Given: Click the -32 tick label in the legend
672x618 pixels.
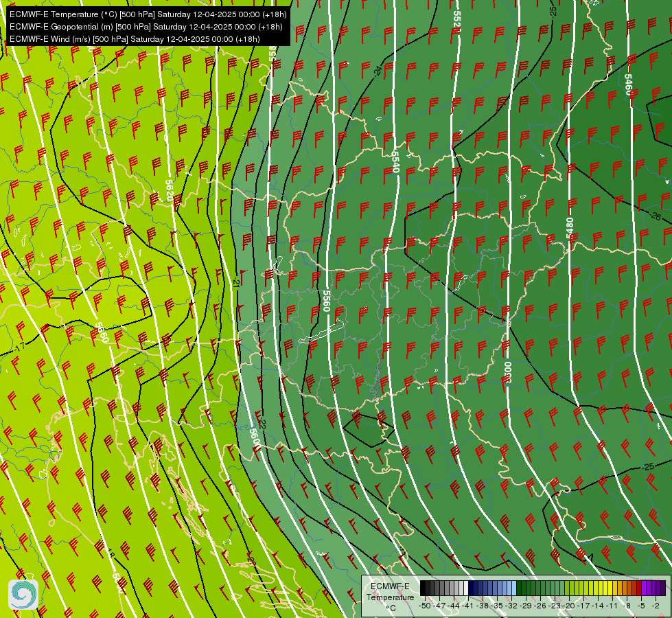Looking at the screenshot, I should click(x=511, y=606).
